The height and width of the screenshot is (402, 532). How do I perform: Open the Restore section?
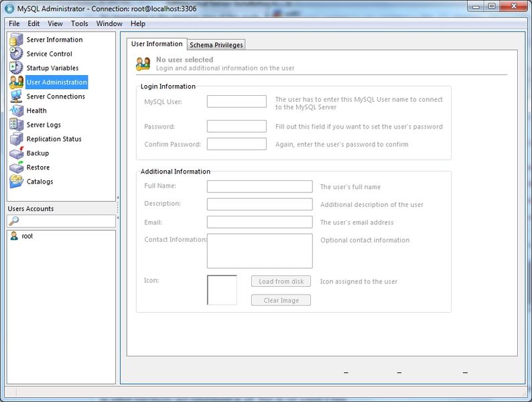pos(38,167)
